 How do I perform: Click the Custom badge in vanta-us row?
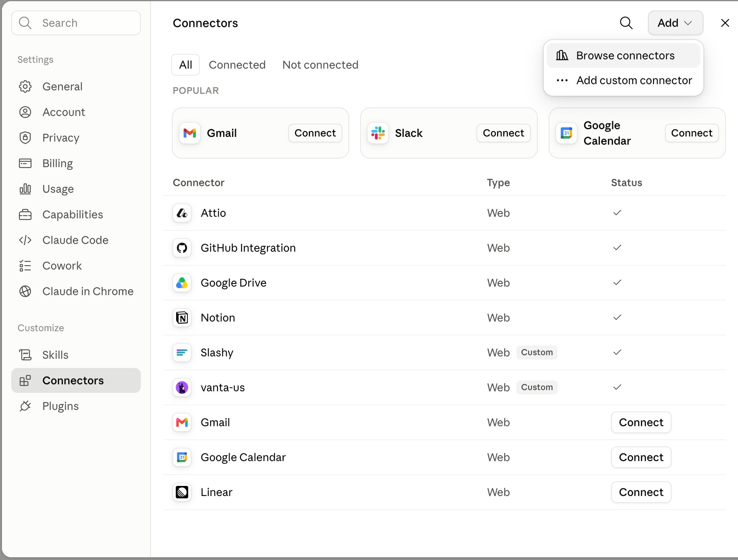[x=537, y=387]
